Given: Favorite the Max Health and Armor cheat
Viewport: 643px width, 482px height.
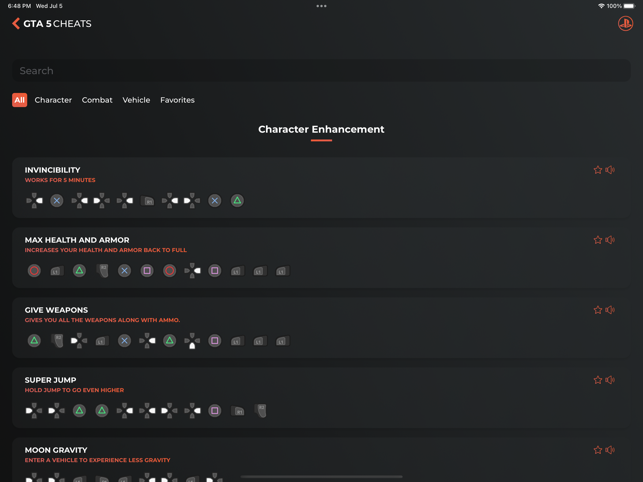Looking at the screenshot, I should (597, 240).
